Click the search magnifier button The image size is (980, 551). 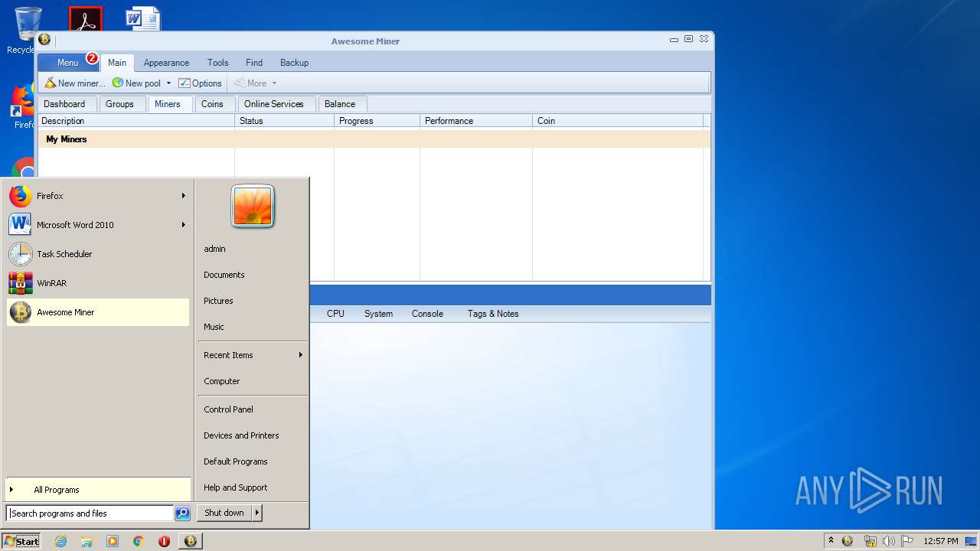[182, 514]
